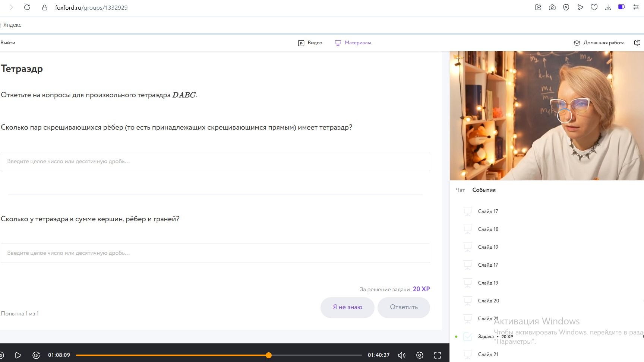Enter fullscreen video mode
Screen dimensions: 644x362
pos(438,355)
